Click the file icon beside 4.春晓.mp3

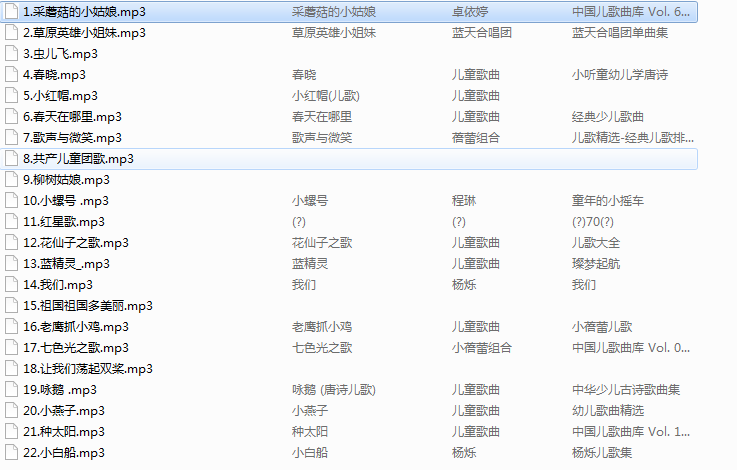(11, 75)
